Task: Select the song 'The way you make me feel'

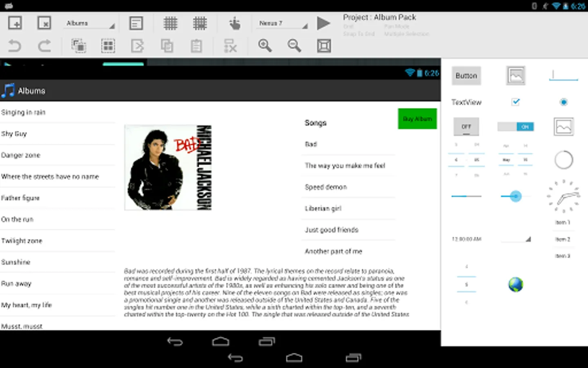Action: point(348,166)
